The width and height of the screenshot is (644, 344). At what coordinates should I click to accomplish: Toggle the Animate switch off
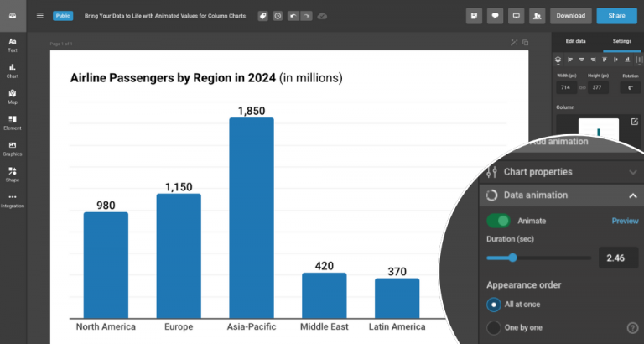499,221
